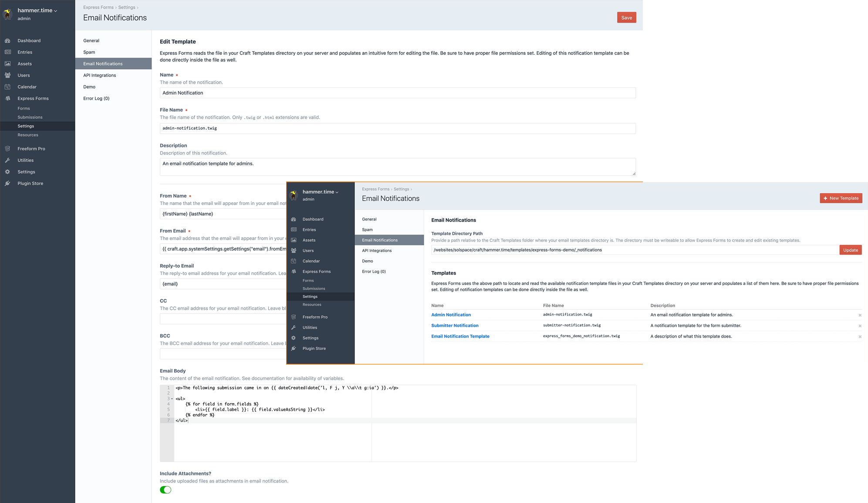Click Users icon in the overlay window sidebar
The image size is (868, 503).
[x=294, y=251]
